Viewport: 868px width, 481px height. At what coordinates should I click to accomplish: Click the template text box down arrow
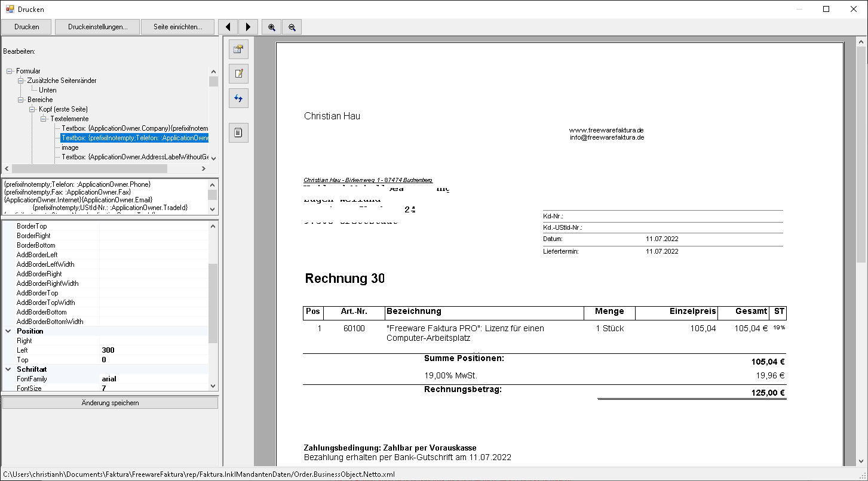click(213, 209)
